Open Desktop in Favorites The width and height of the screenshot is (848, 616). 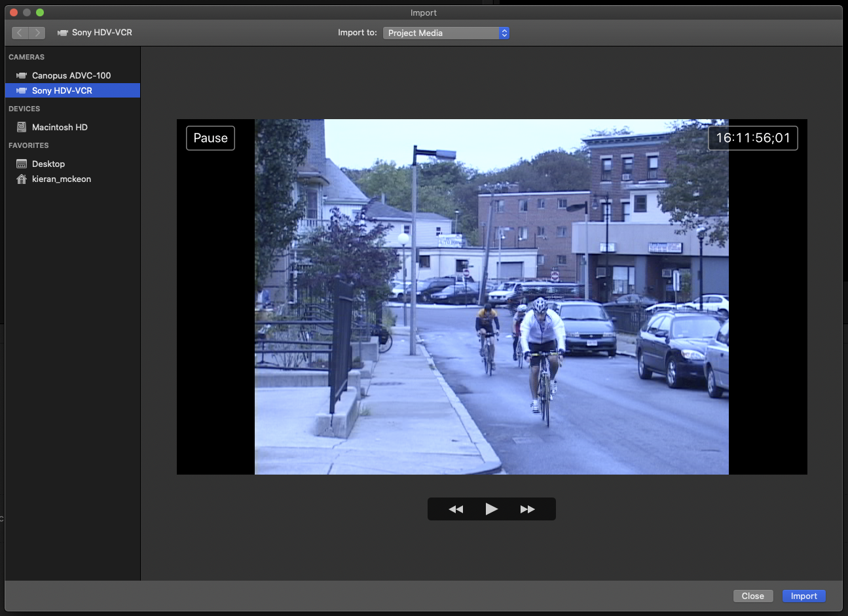(x=72, y=164)
